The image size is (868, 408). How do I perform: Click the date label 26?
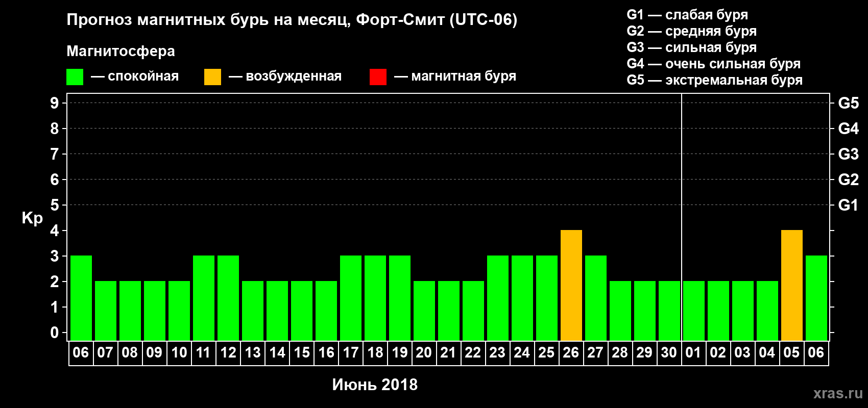click(x=571, y=352)
